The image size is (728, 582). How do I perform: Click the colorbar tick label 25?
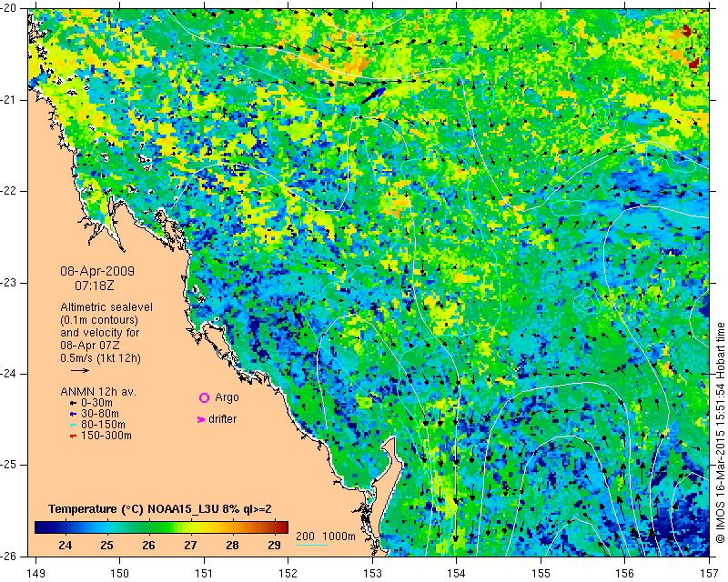click(106, 546)
